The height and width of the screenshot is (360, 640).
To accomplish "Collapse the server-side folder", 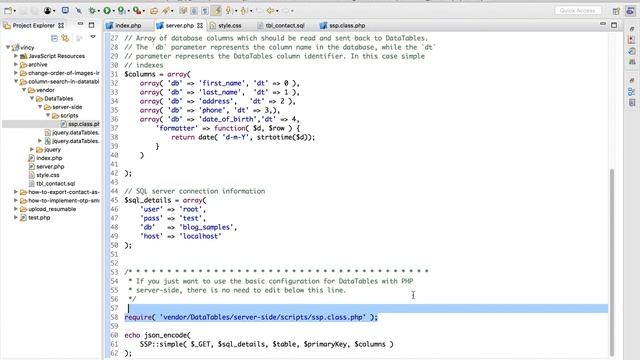I will (x=40, y=107).
